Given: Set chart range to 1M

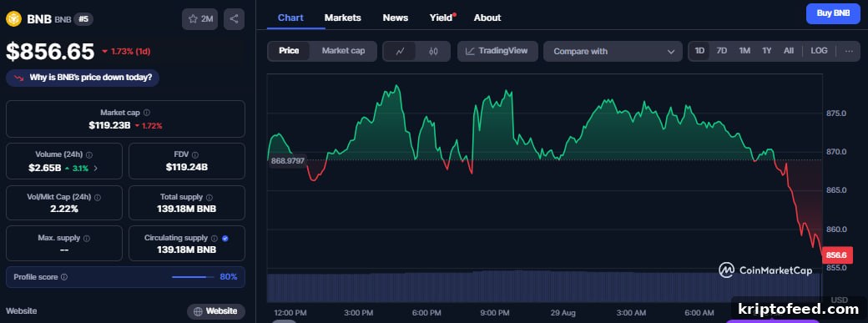Looking at the screenshot, I should point(744,51).
